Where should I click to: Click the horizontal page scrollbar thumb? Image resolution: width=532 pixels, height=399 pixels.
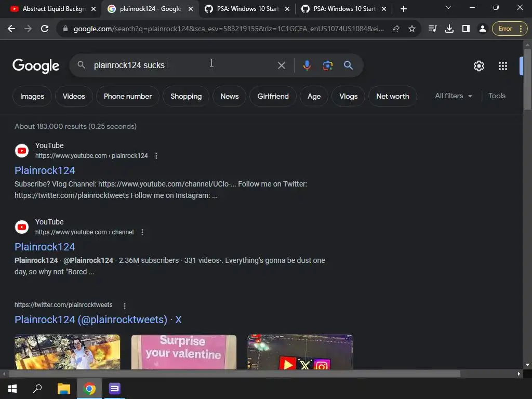click(234, 374)
